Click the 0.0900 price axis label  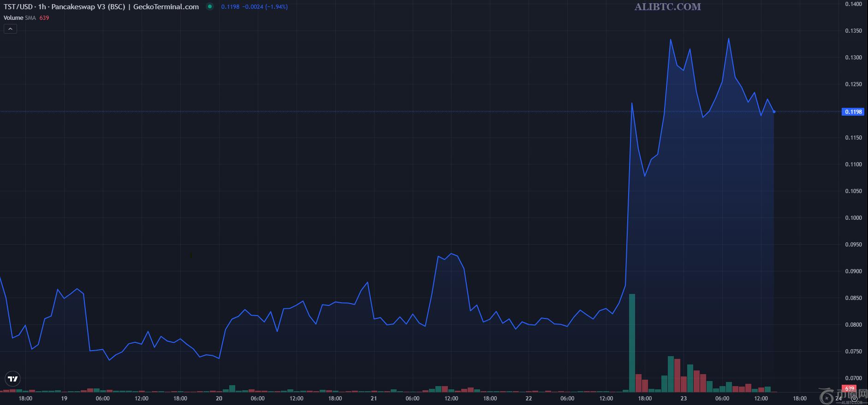pyautogui.click(x=853, y=271)
